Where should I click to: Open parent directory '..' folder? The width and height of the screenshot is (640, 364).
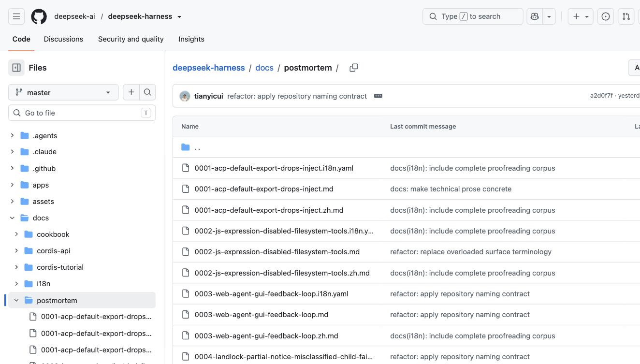(197, 147)
